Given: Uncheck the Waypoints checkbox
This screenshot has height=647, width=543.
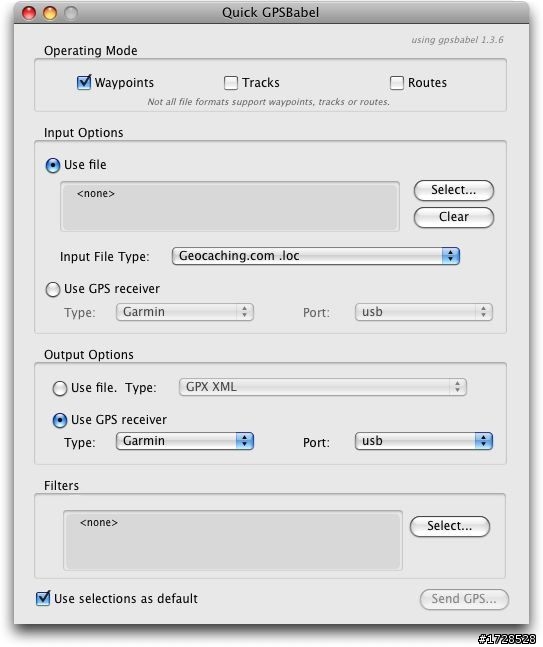Looking at the screenshot, I should pos(84,83).
